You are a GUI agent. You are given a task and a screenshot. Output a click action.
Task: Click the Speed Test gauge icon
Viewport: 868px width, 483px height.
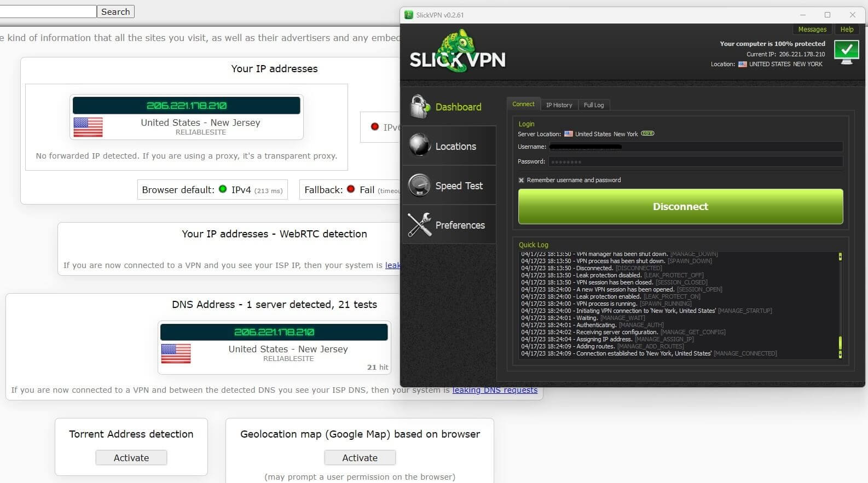pyautogui.click(x=420, y=185)
